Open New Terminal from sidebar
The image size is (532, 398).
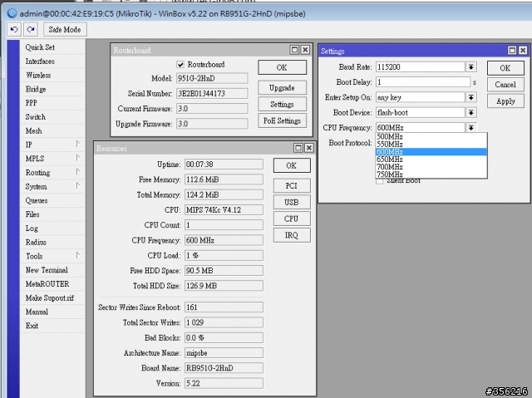coord(52,270)
